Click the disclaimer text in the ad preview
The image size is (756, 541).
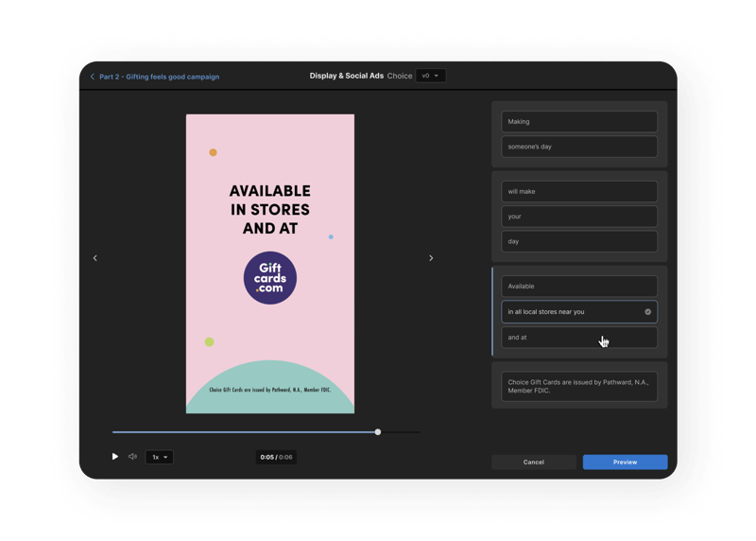[270, 390]
